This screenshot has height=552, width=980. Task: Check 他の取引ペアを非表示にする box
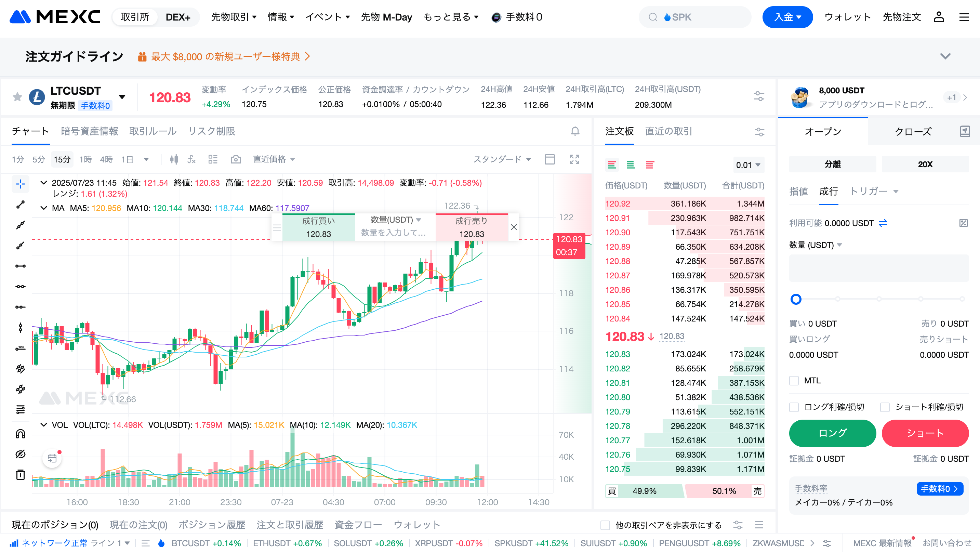(605, 525)
